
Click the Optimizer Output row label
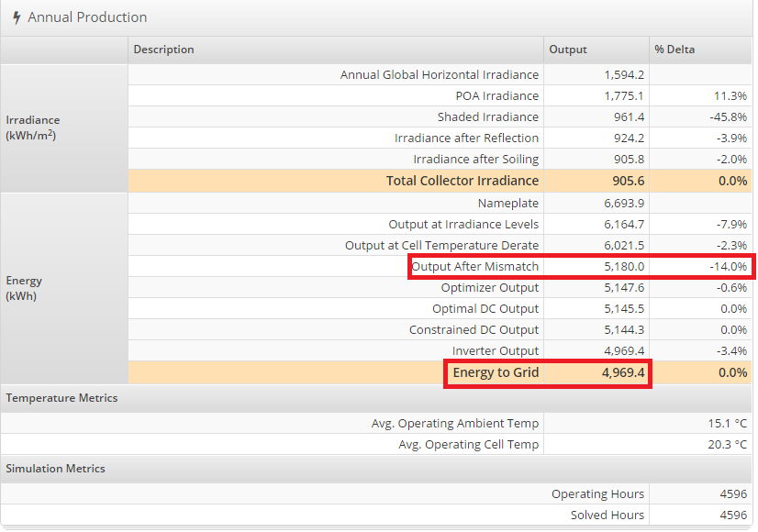(490, 287)
